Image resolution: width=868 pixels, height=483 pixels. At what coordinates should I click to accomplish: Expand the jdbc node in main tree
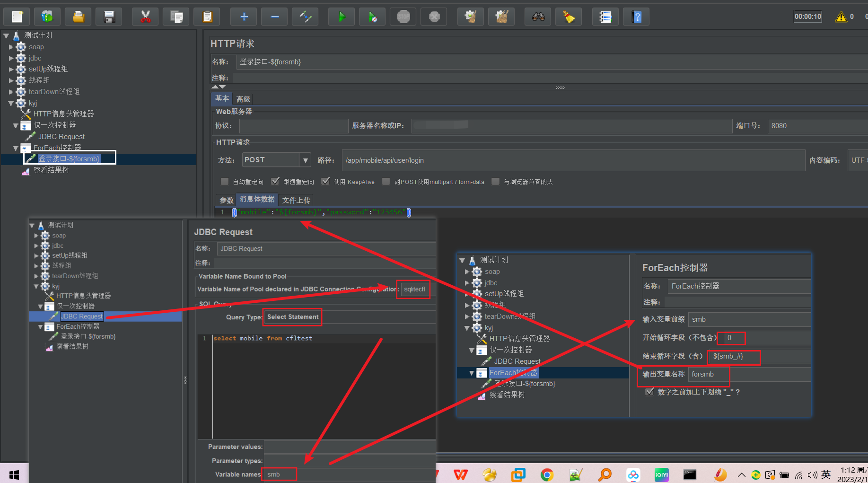click(11, 58)
